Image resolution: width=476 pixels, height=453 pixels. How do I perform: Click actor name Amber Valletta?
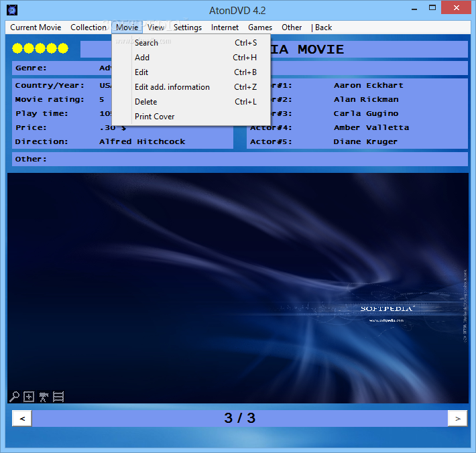[x=371, y=127]
